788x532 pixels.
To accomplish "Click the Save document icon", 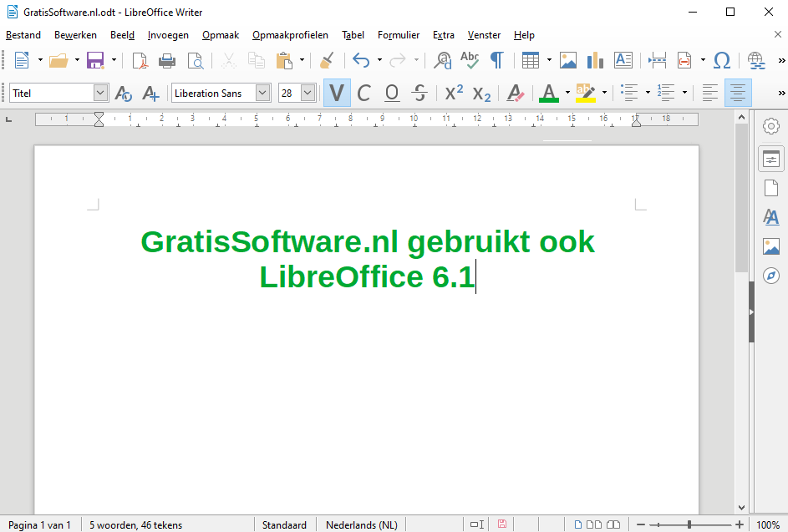I will 95,60.
